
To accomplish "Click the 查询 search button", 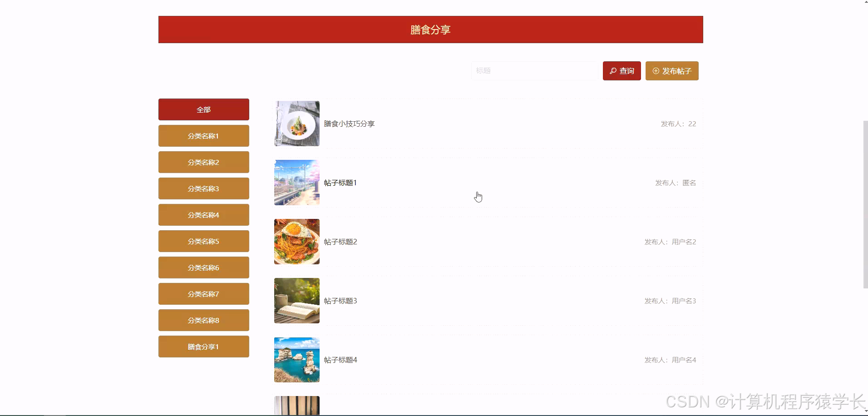I will click(x=621, y=71).
